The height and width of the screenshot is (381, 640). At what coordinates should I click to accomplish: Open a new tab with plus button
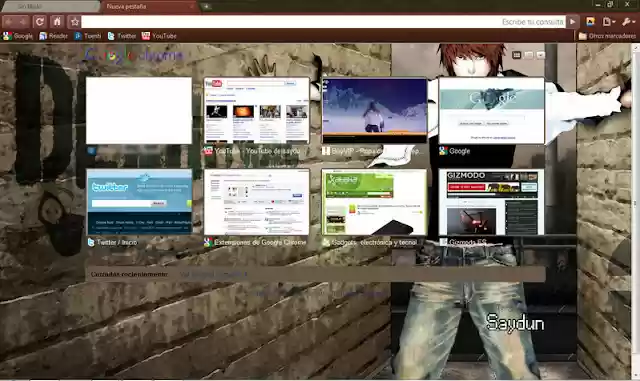pyautogui.click(x=206, y=7)
